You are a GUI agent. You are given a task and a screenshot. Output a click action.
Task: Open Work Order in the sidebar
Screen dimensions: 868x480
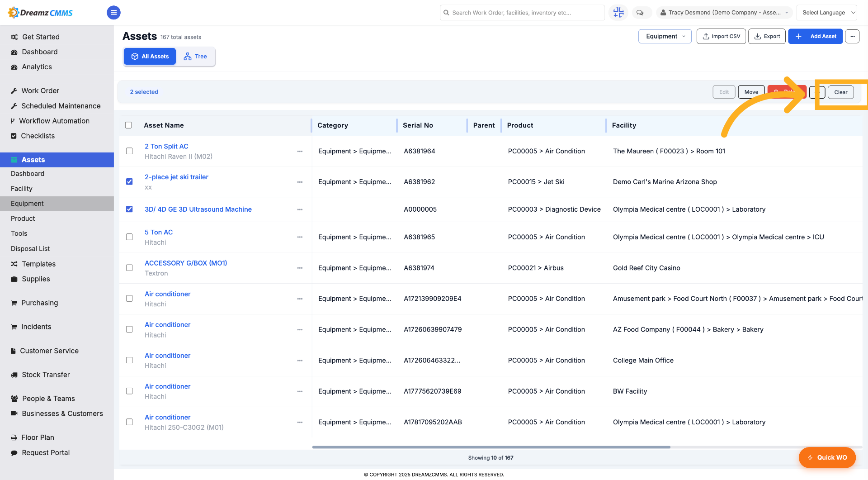pyautogui.click(x=40, y=91)
